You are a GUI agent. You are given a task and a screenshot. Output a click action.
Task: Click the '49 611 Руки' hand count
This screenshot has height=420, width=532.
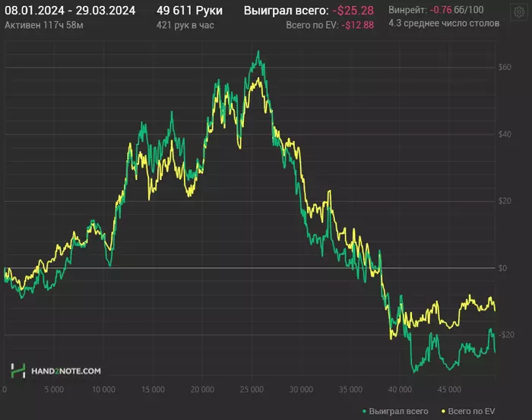[x=189, y=11]
